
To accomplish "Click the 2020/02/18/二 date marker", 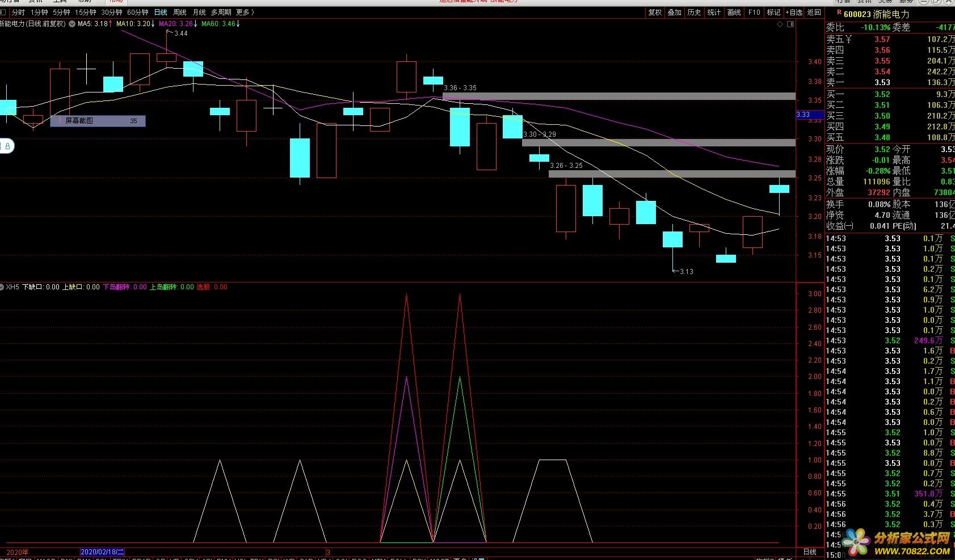I will point(102,551).
